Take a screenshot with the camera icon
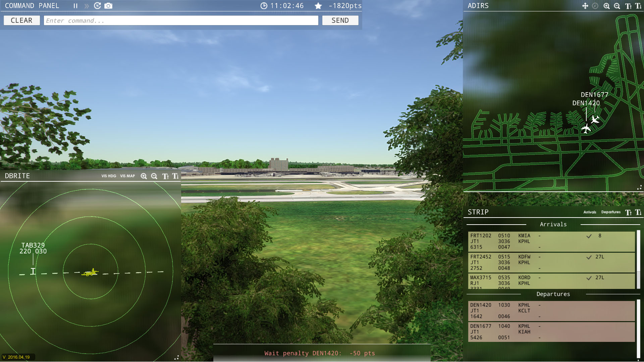The height and width of the screenshot is (362, 644). click(108, 6)
